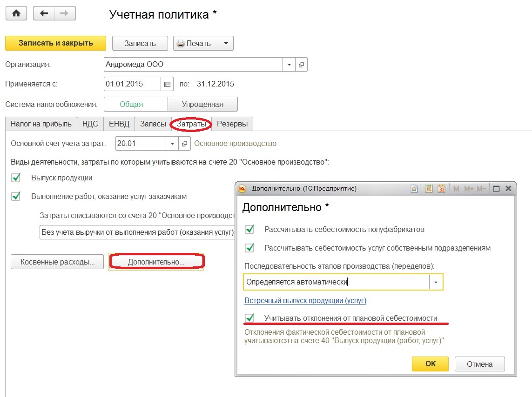This screenshot has height=397, width=532.
Task: Click the Применяется с date field
Action: coord(132,84)
